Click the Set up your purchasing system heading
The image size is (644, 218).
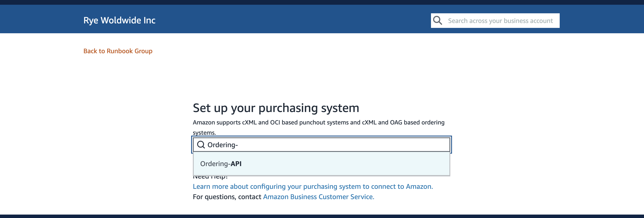point(276,108)
